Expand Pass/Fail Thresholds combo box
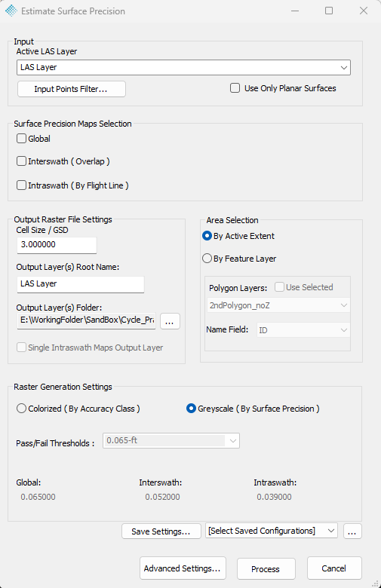Screen dimensions: 381x588 (x=171, y=441)
